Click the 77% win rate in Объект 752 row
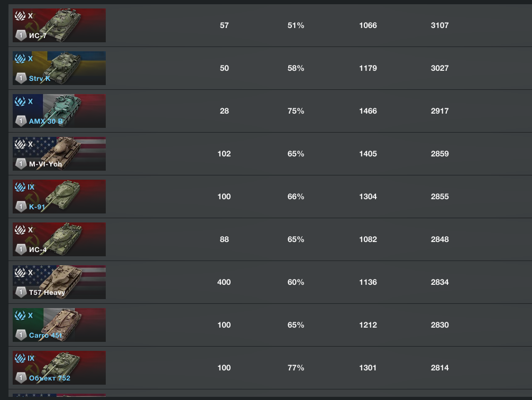Viewport: 532px width, 400px height. click(x=296, y=368)
